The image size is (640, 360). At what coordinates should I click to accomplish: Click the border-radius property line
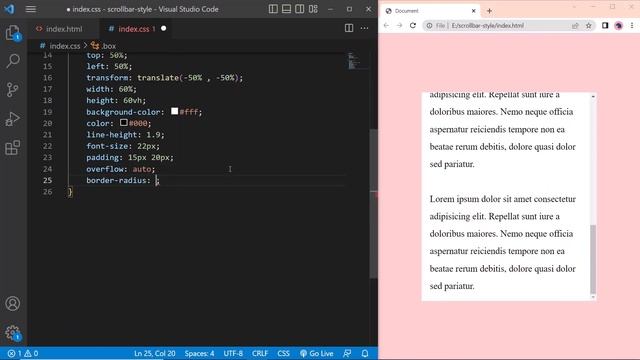(122, 180)
